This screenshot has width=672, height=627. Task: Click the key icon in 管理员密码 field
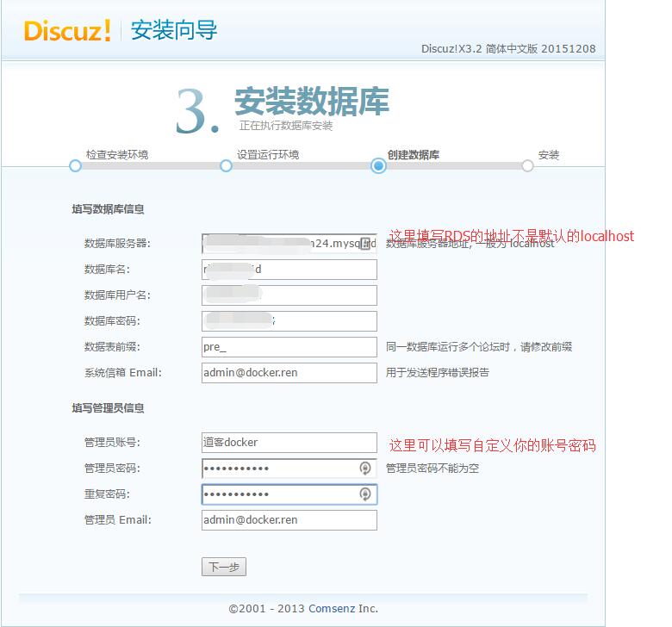[x=365, y=469]
